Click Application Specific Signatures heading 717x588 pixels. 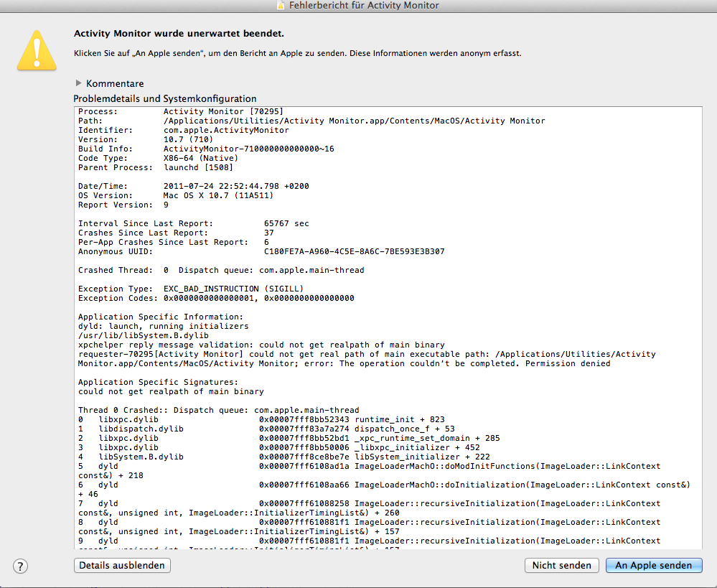click(158, 382)
